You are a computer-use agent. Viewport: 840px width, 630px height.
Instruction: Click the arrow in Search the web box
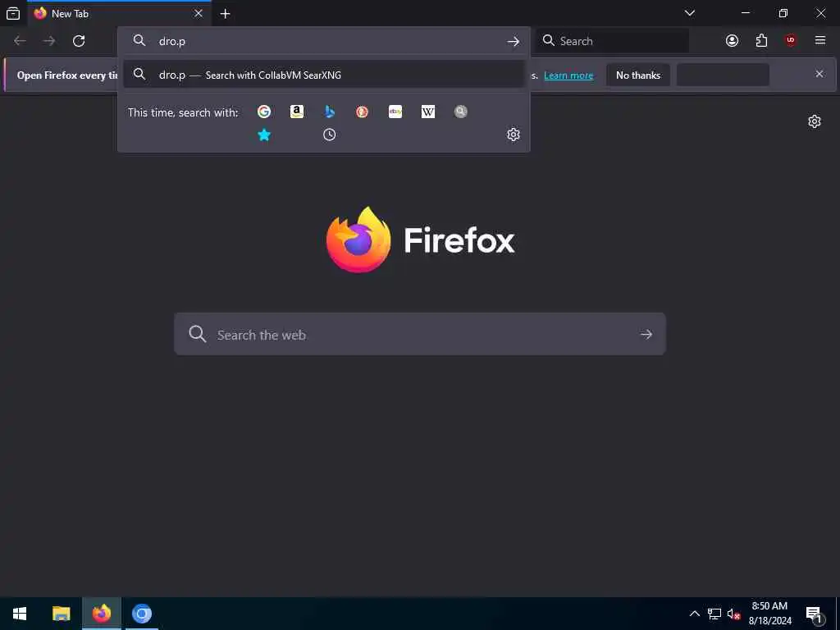coord(646,335)
